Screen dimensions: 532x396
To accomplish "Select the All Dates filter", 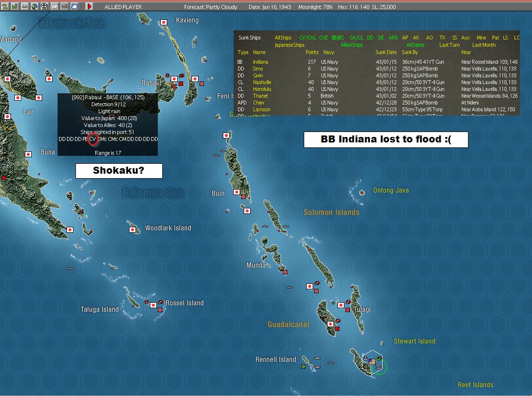I will click(415, 45).
